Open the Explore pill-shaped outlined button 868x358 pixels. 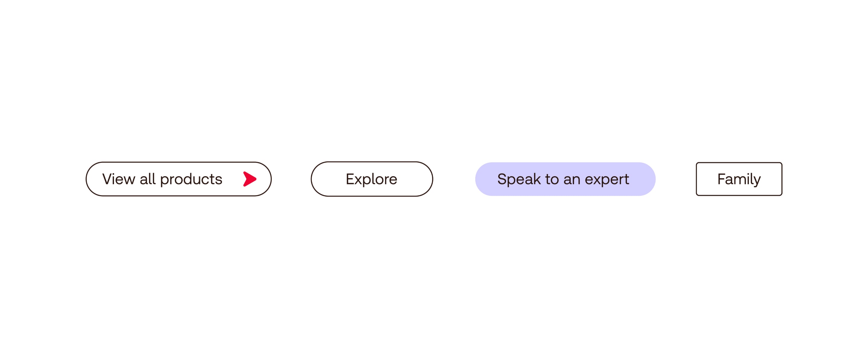(x=372, y=179)
